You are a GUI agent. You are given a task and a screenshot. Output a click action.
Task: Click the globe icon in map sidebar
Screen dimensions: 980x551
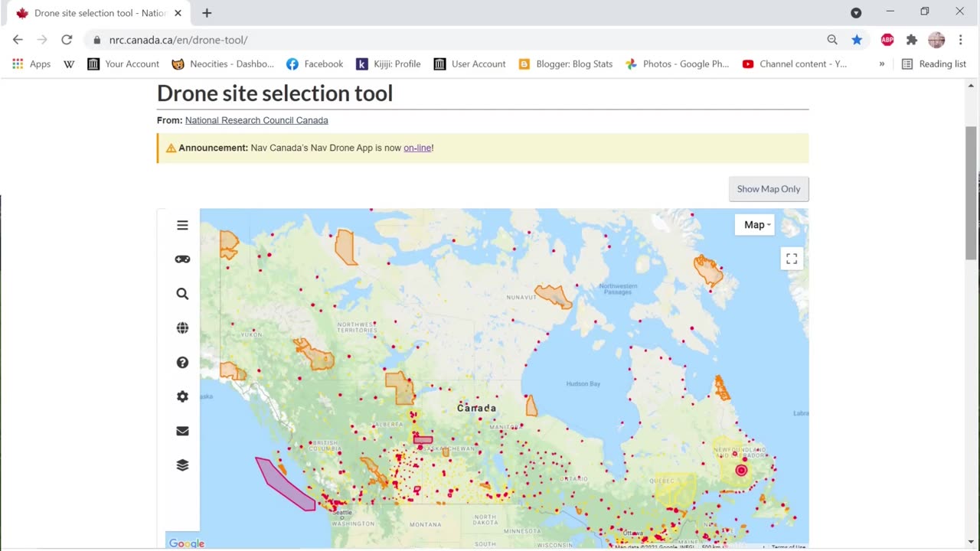182,328
